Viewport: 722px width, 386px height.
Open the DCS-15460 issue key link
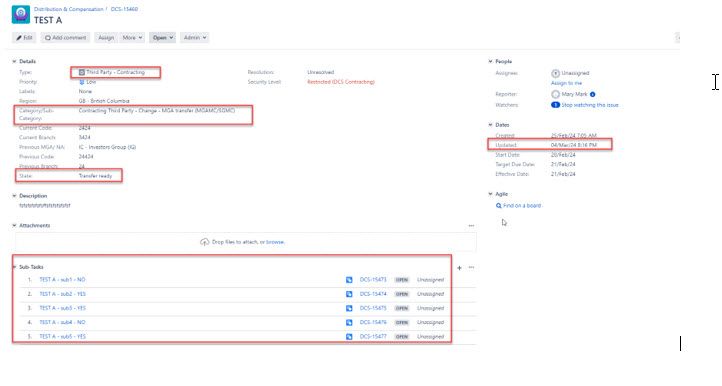coord(124,9)
